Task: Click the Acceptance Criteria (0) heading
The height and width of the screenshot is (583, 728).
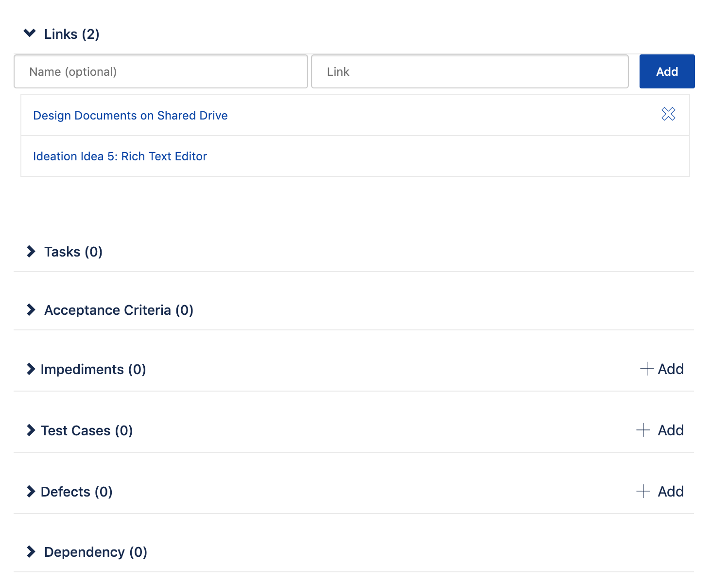Action: coord(119,310)
